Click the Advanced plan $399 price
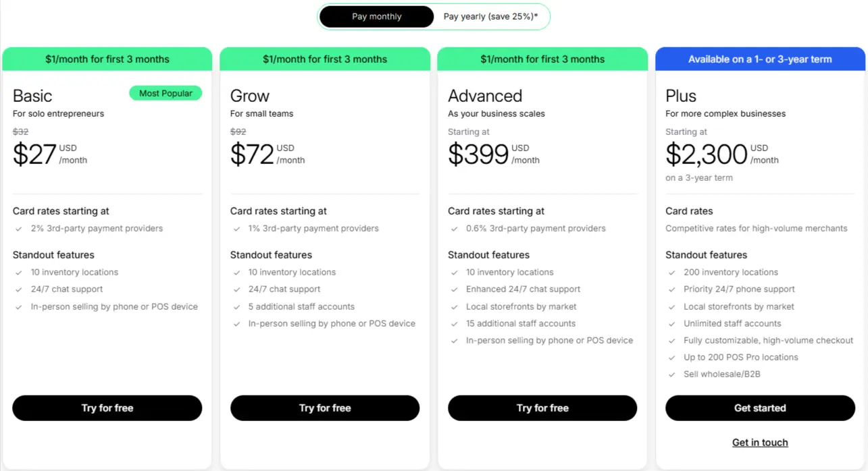 [x=478, y=155]
